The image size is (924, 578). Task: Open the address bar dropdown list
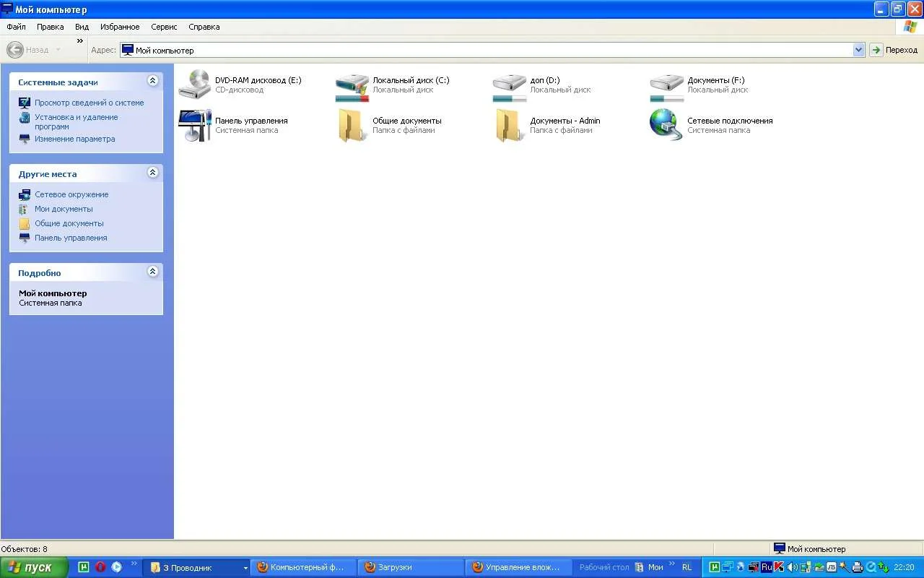858,50
